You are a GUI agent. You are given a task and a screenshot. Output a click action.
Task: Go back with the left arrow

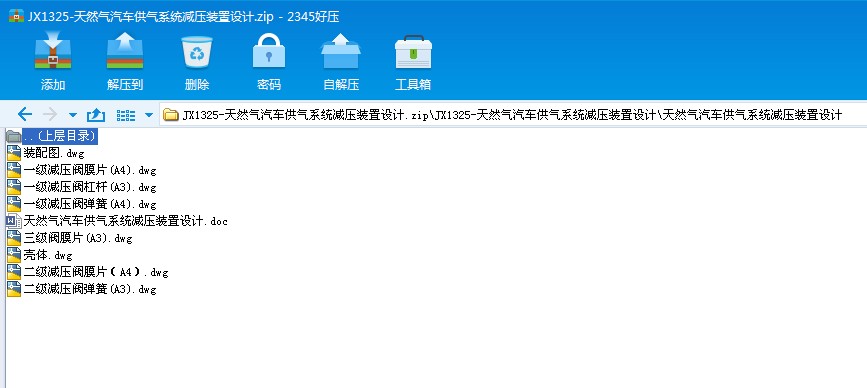pos(25,114)
